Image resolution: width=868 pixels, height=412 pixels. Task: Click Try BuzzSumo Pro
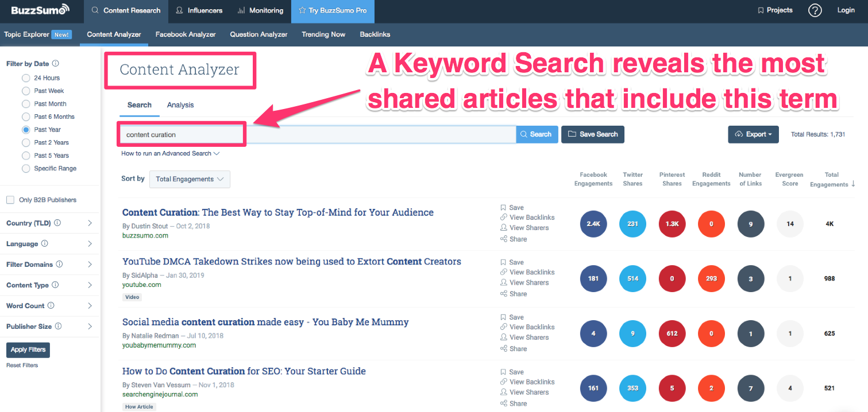[333, 11]
